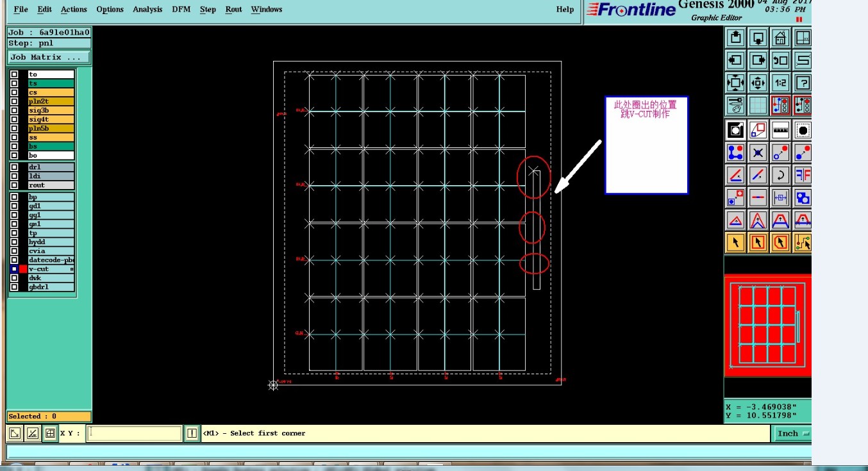Select the datecode-pbe layer name
This screenshot has height=471, width=868.
51,260
